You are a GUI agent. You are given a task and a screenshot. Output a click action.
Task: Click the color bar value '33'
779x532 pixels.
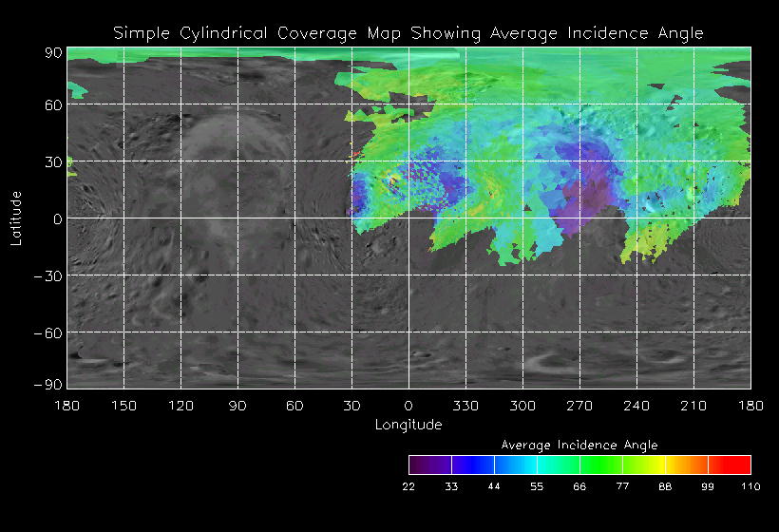(451, 486)
